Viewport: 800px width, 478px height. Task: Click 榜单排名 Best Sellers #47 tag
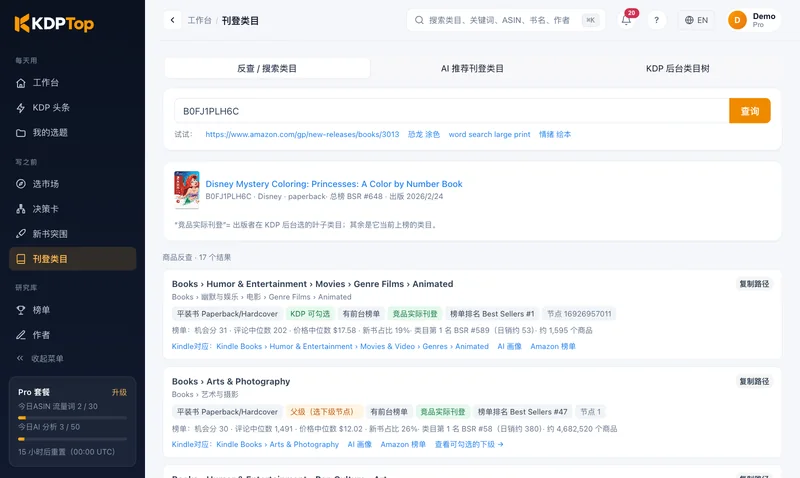522,412
